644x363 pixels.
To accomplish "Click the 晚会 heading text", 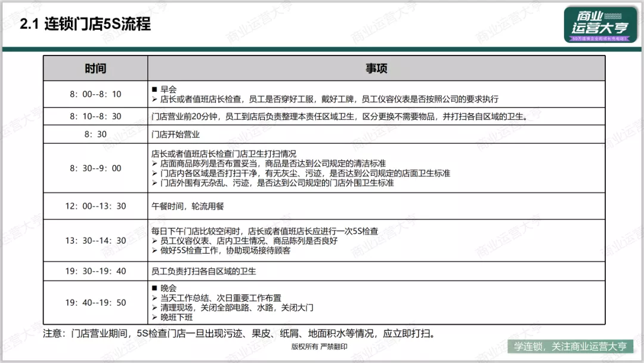I will pos(168,288).
